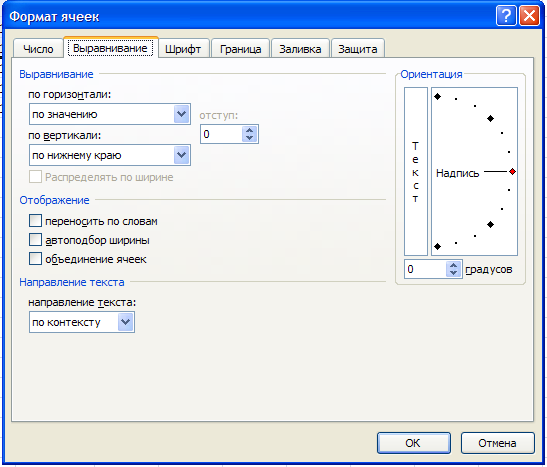Open the направление текста dropdown
Viewport: 547px width, 467px height.
pyautogui.click(x=82, y=322)
